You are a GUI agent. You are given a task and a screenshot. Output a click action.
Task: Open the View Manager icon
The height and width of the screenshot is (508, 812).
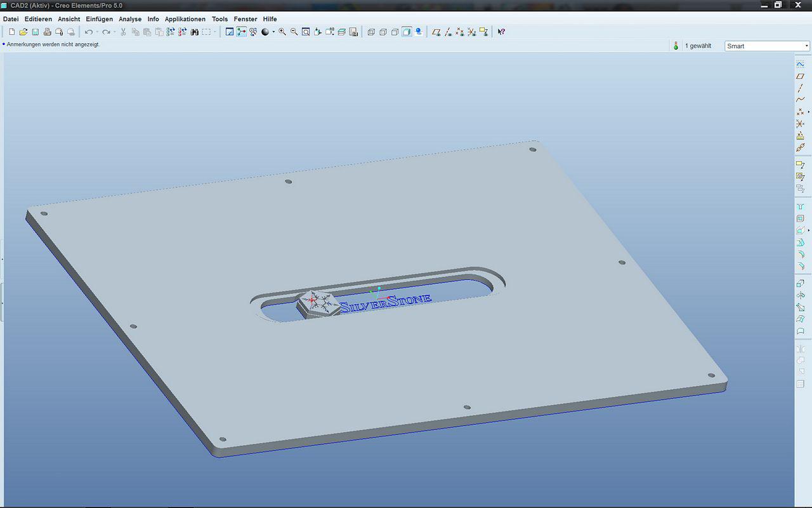coord(353,32)
